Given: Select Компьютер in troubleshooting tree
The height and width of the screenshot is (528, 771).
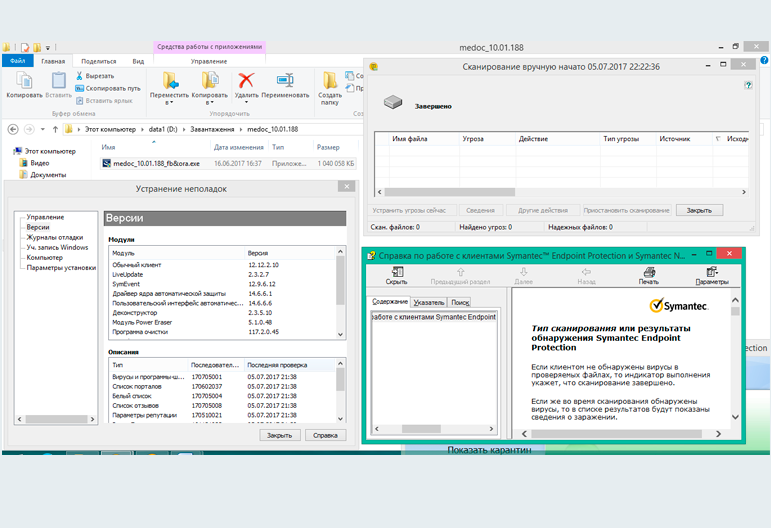Looking at the screenshot, I should point(44,258).
